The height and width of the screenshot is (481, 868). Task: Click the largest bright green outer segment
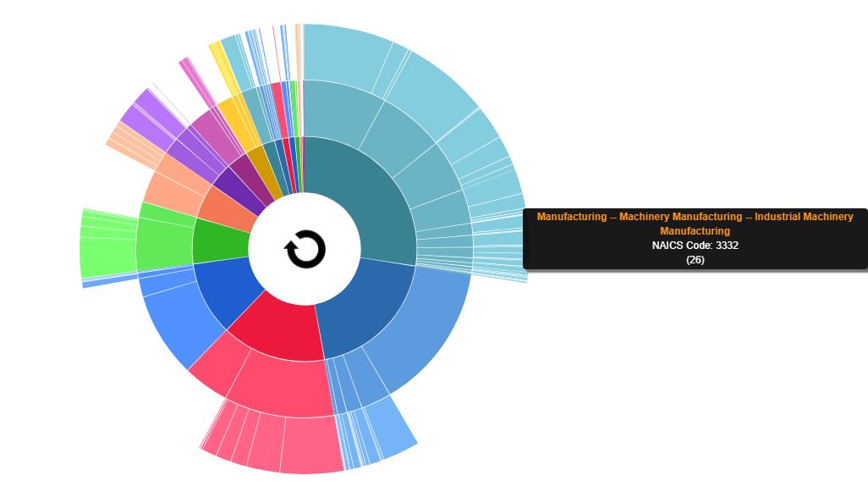107,256
